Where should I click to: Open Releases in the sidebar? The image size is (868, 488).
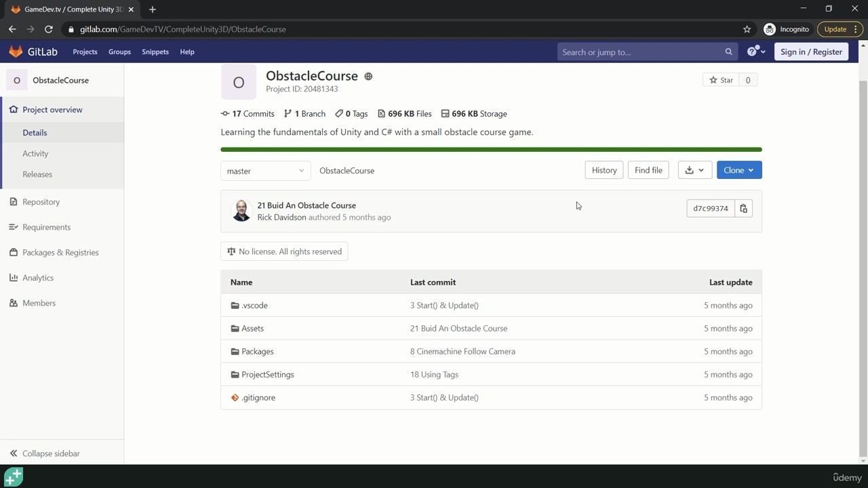(x=62, y=174)
